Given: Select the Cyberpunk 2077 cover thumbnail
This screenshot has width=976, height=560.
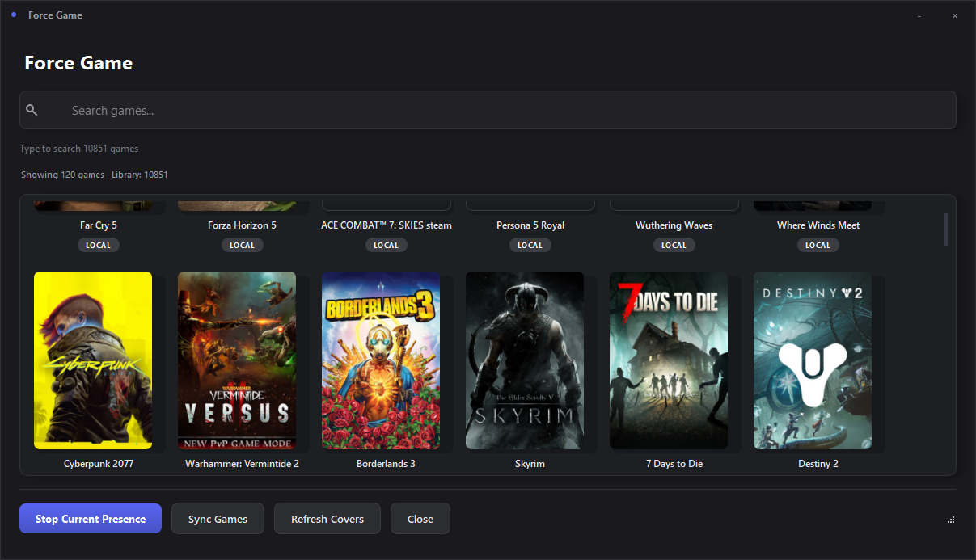Looking at the screenshot, I should 93,360.
